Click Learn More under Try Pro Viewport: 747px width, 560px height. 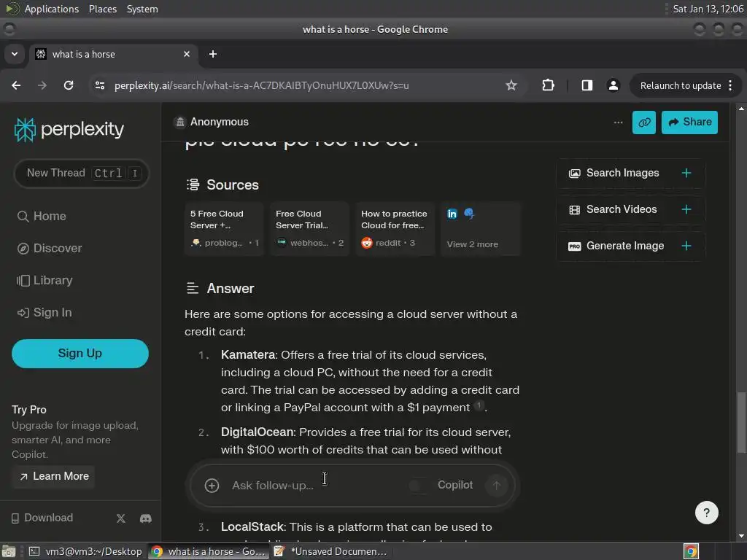54,476
